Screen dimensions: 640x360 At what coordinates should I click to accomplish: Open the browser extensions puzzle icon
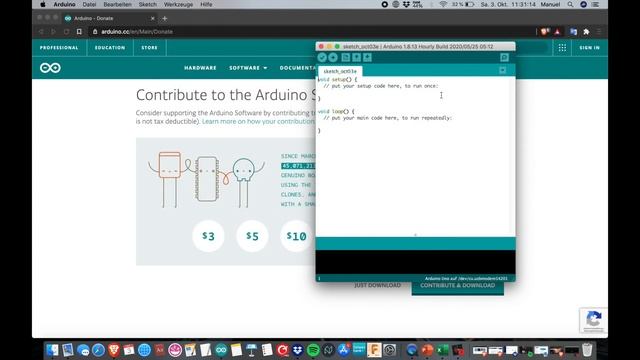click(x=586, y=31)
